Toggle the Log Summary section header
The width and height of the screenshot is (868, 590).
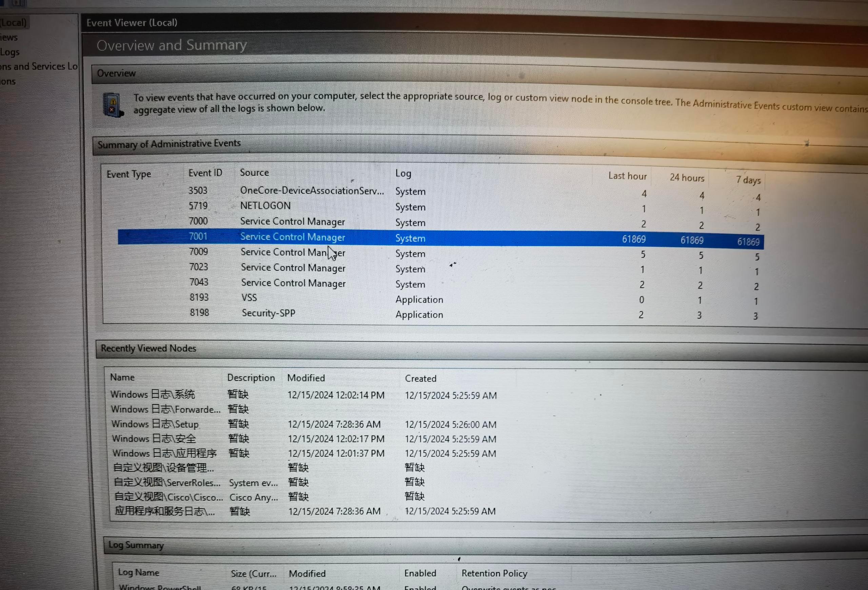click(136, 545)
